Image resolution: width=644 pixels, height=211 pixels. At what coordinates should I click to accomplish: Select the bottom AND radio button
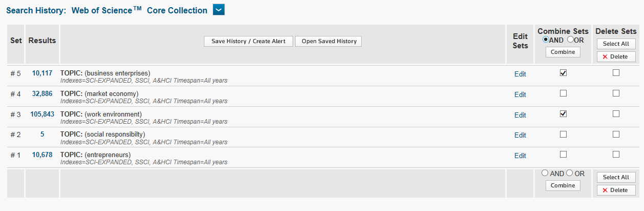click(545, 173)
